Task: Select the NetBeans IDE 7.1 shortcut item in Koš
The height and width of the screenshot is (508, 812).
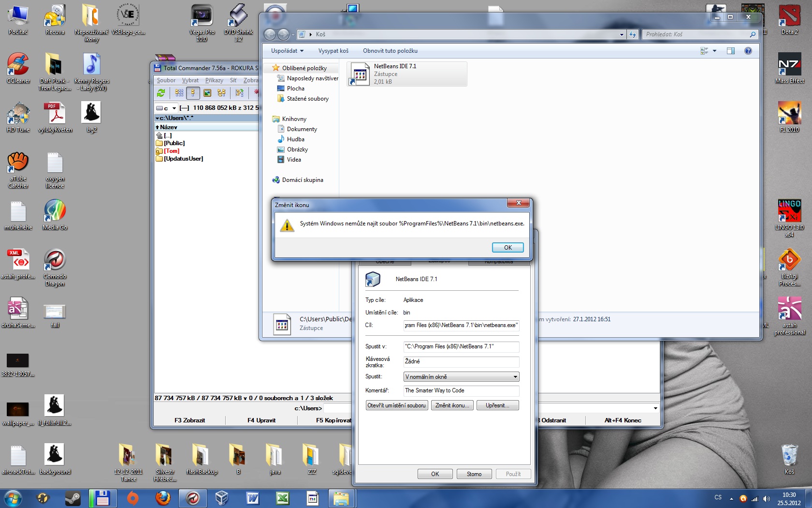Action: (x=407, y=74)
